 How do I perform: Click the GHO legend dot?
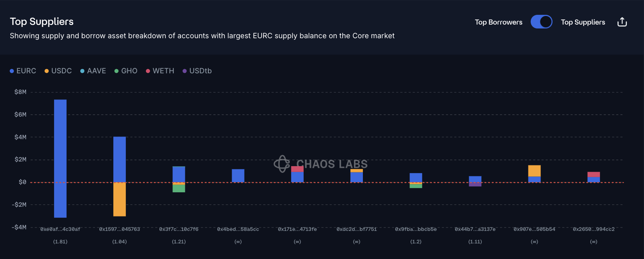click(x=116, y=71)
